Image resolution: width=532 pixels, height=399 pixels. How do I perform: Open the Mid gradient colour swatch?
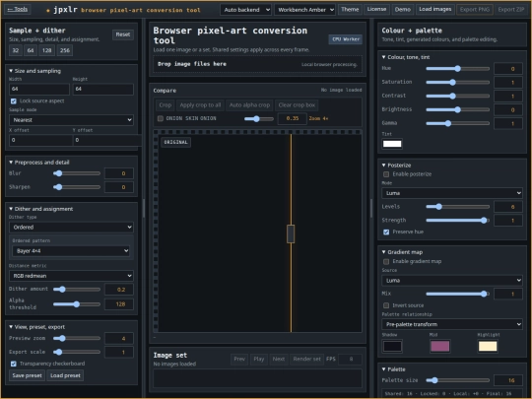click(440, 347)
